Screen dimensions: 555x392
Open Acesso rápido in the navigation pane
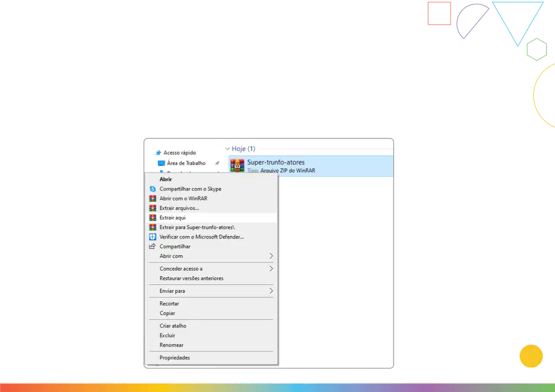tap(179, 153)
